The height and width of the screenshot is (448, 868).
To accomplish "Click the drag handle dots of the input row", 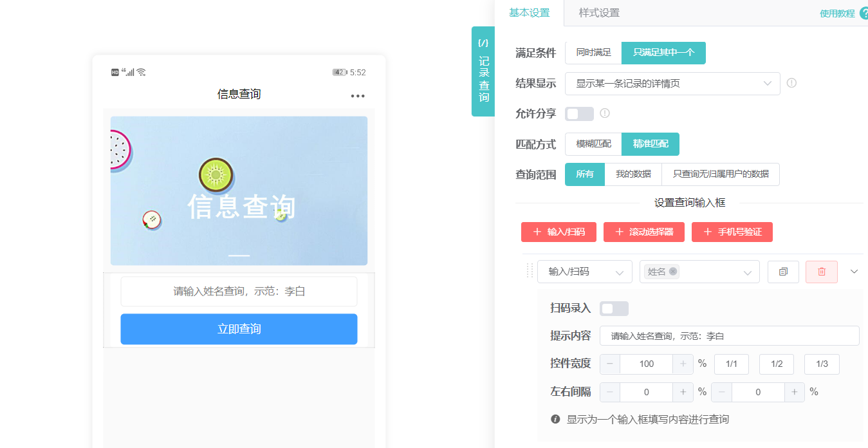I will pyautogui.click(x=530, y=271).
